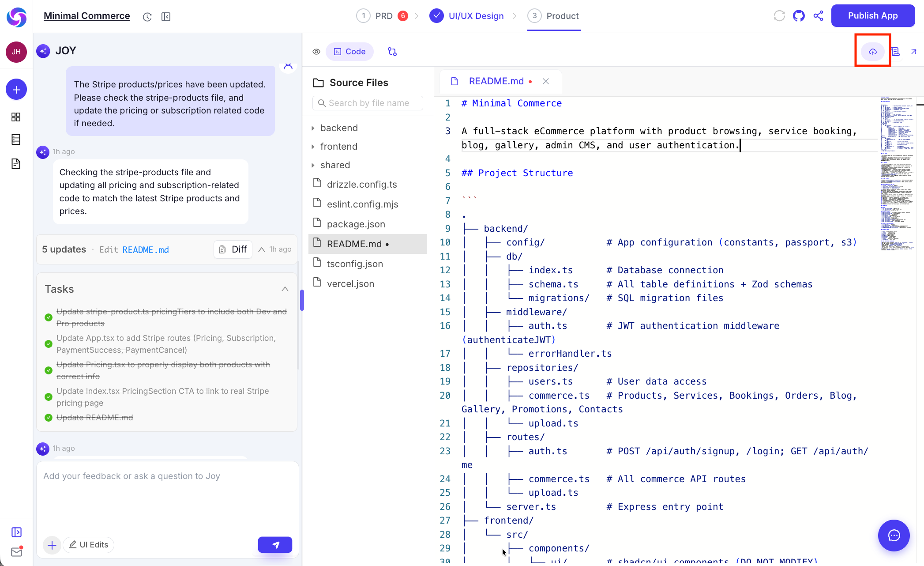Open the GitHub icon

pos(799,16)
